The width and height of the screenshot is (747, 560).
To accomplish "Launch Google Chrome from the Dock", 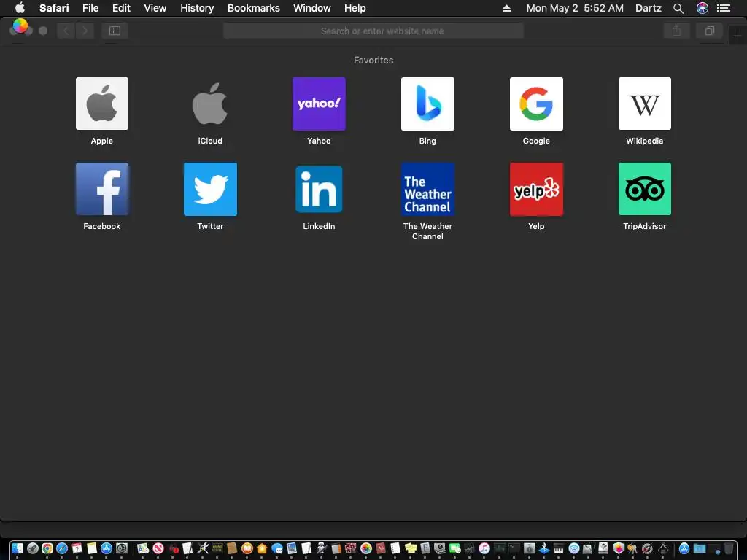I will [47, 548].
